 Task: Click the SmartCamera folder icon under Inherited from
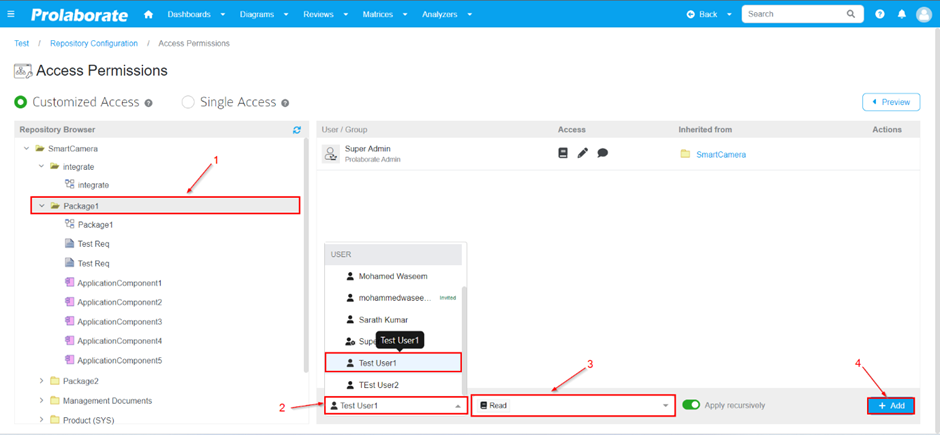tap(685, 154)
